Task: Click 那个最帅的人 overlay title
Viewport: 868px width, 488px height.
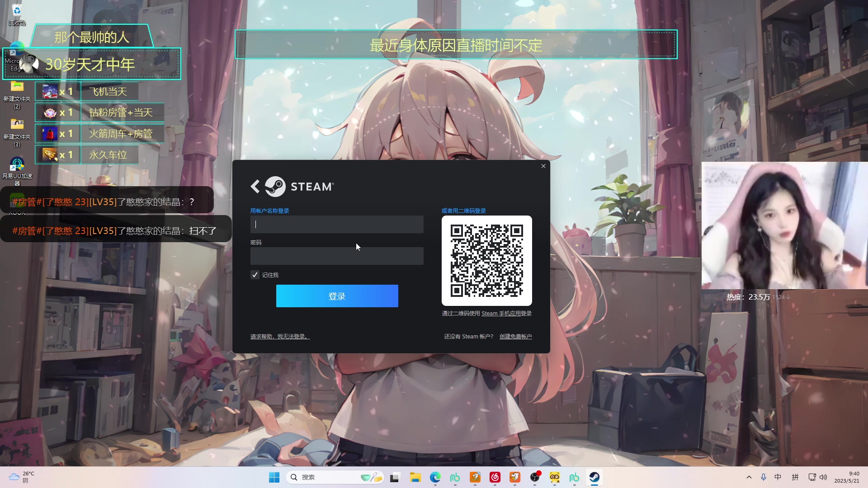Action: 92,37
